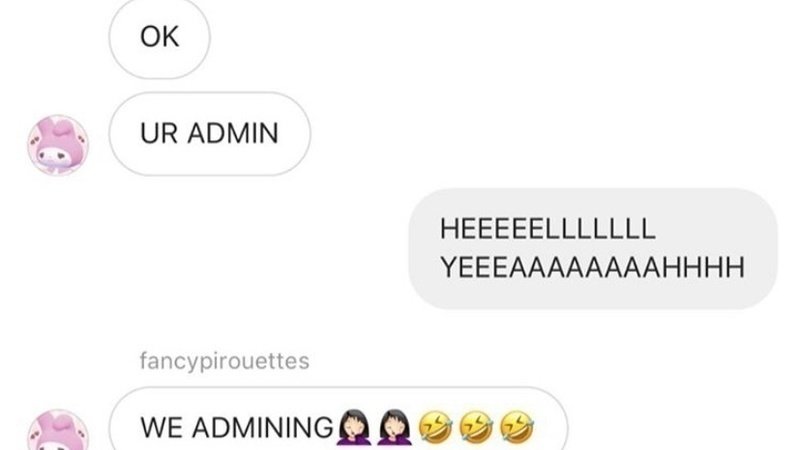Select the first rolling-laughing emoji
800x450 pixels.
click(x=435, y=428)
